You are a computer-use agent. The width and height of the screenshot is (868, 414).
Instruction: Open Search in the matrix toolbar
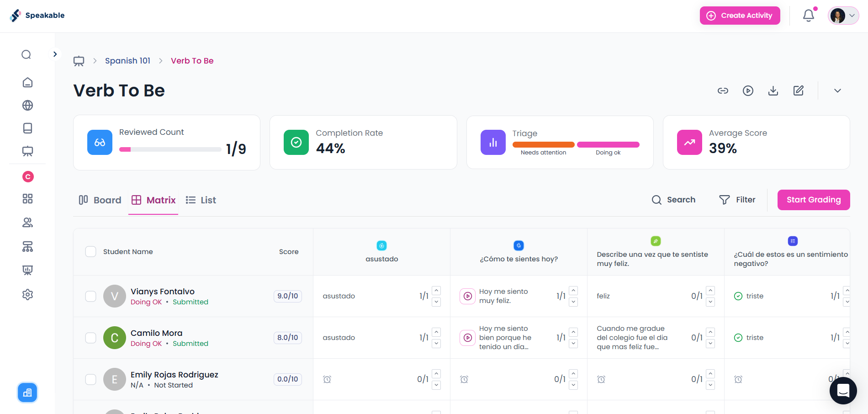pos(674,200)
